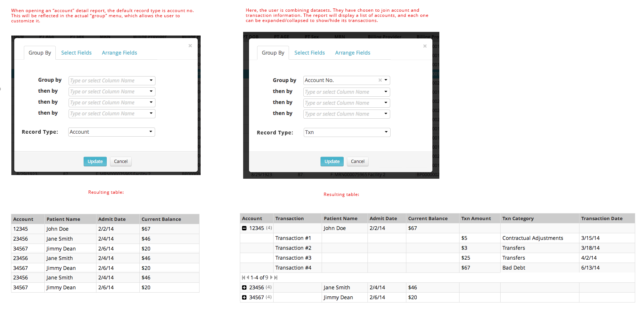Click 1-4 of 9 pagination text
The width and height of the screenshot is (644, 319).
(259, 278)
